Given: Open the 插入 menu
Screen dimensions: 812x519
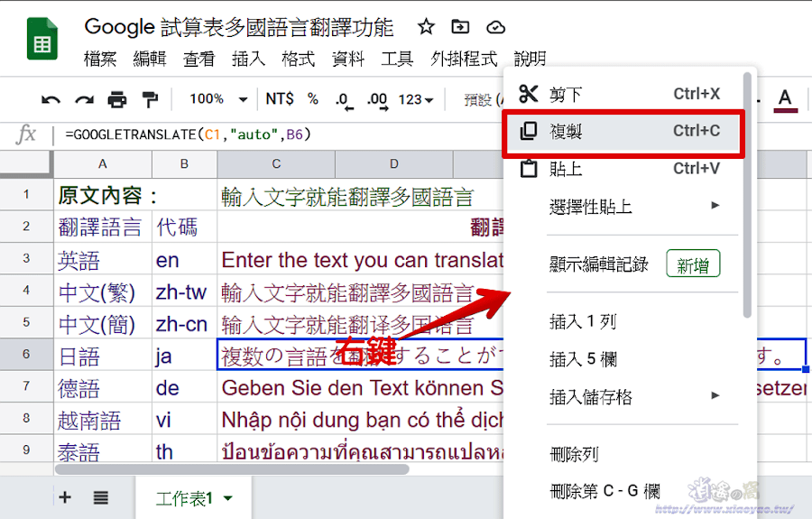Looking at the screenshot, I should 248,59.
